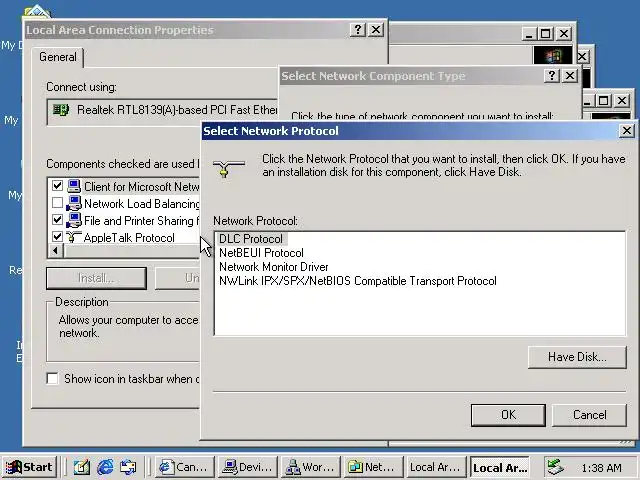
Task: Click the network protocol cable icon
Action: (x=229, y=167)
